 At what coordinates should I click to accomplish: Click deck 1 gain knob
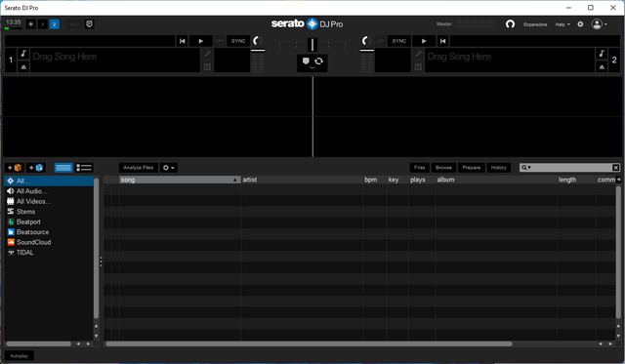[x=257, y=41]
